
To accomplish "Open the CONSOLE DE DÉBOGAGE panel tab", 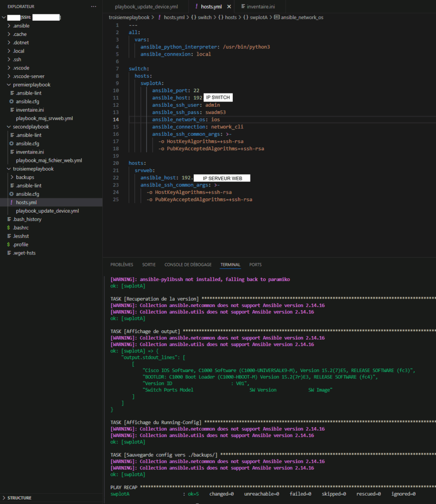I will click(188, 265).
